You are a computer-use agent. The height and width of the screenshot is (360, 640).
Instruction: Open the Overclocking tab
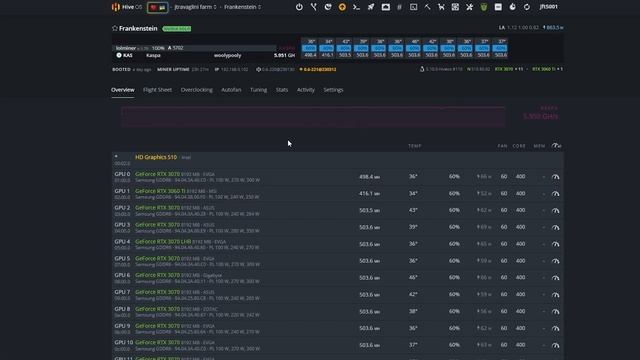pos(196,90)
